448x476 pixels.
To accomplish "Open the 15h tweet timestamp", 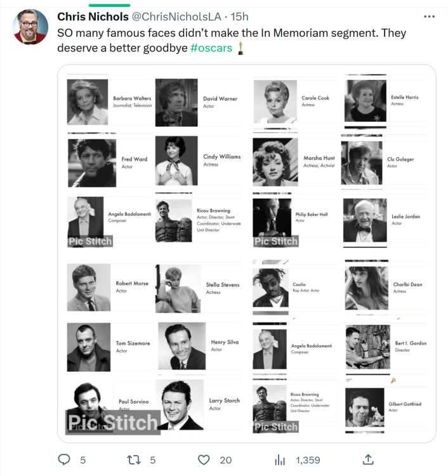I will (240, 17).
